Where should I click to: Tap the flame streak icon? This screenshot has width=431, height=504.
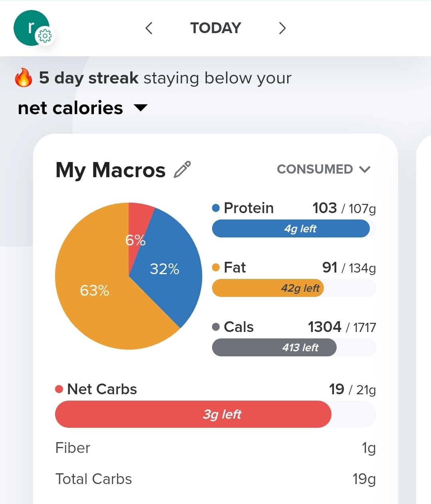pyautogui.click(x=24, y=77)
